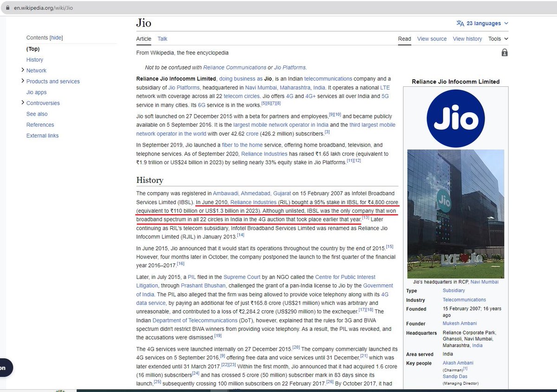The image size is (557, 392).
Task: Follow the doing business as link
Action: click(x=240, y=79)
